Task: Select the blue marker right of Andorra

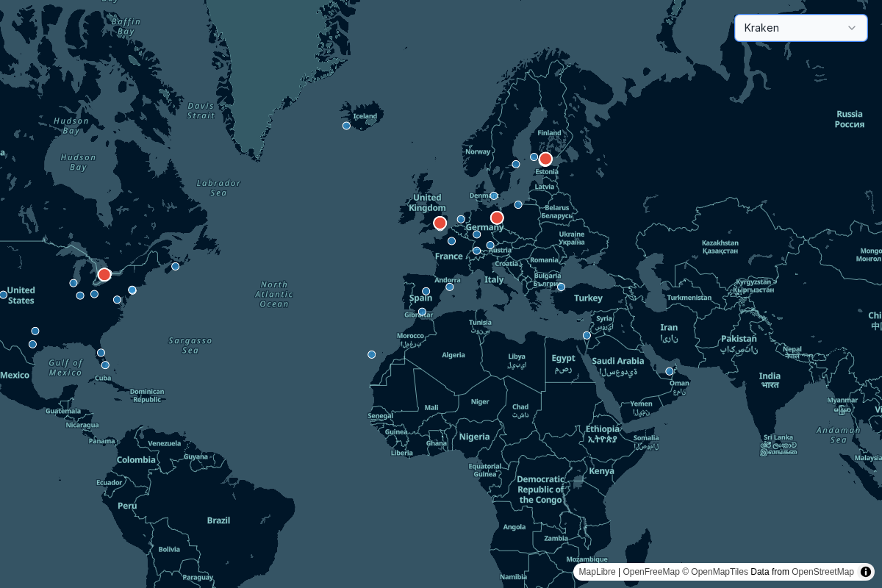Action: click(x=450, y=287)
